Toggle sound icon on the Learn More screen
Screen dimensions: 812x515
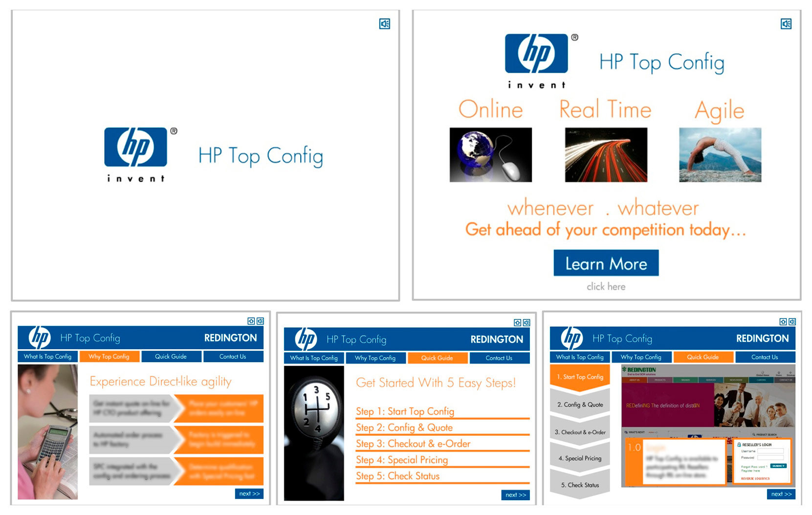786,23
